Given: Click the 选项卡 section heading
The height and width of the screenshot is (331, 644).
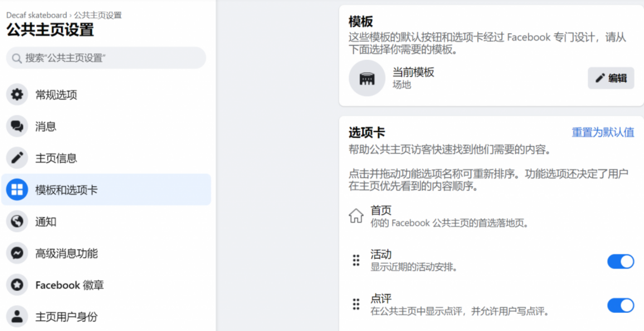Looking at the screenshot, I should pos(367,133).
